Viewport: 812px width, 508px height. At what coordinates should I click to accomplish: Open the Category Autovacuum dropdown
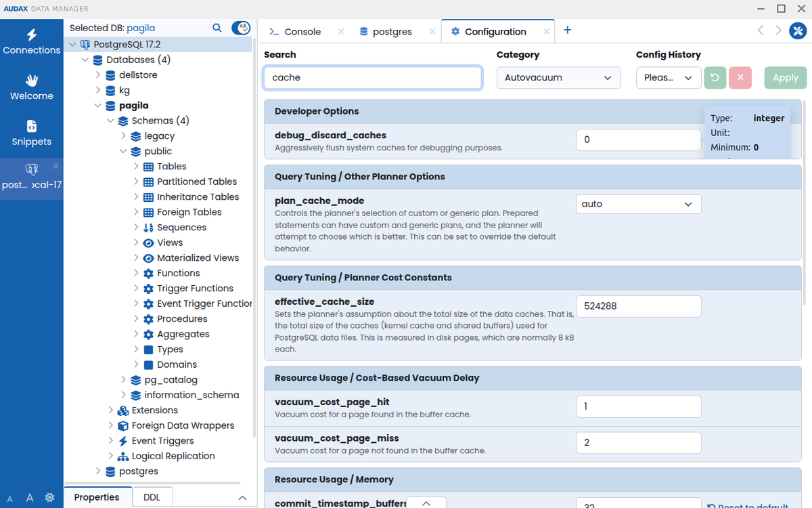tap(558, 78)
